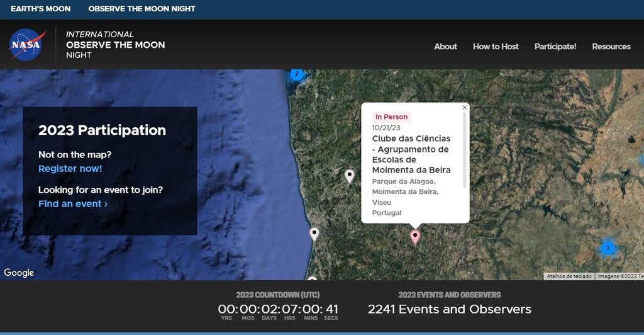The image size is (644, 335).
Task: Open the About menu
Action: click(445, 47)
